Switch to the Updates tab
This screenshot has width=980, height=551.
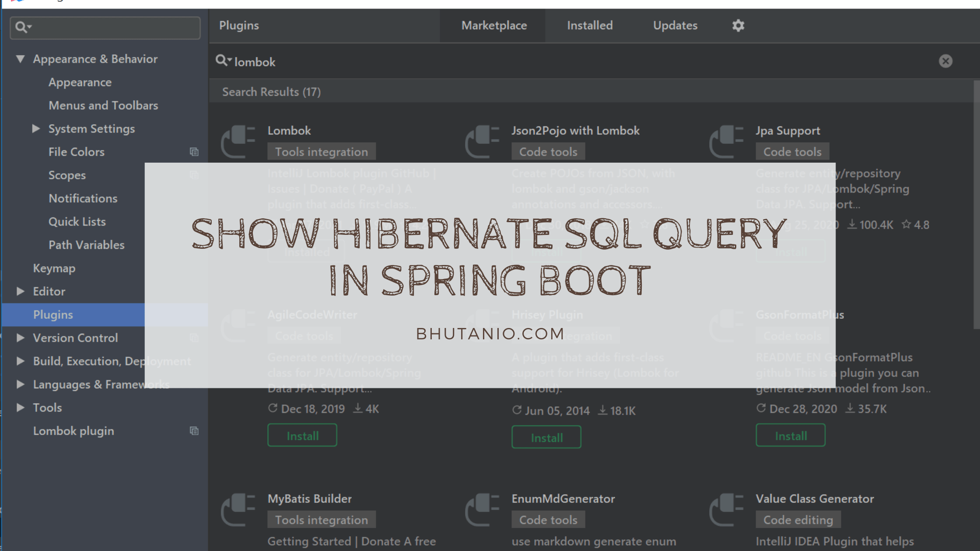pos(675,25)
